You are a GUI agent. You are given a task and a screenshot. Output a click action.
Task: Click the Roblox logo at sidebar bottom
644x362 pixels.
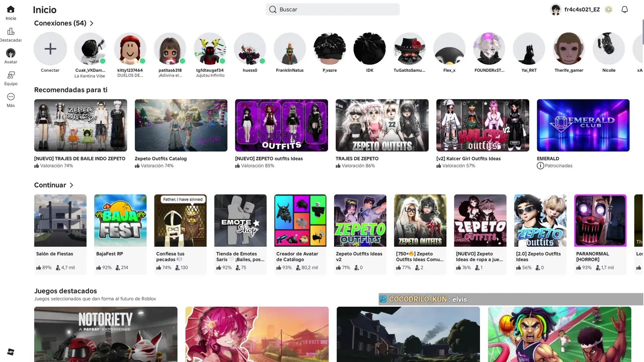pos(11,351)
